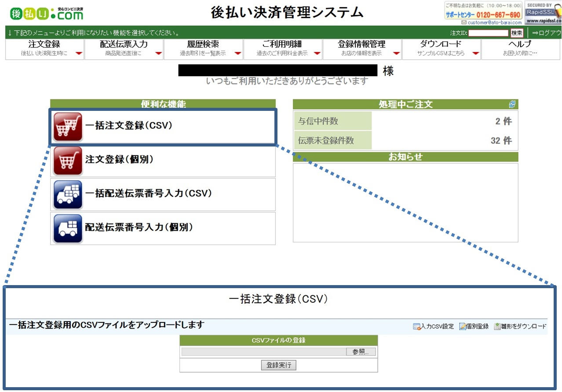Download the template via 雛形をダウンロード
Viewport: 562px width, 392px height.
point(520,326)
